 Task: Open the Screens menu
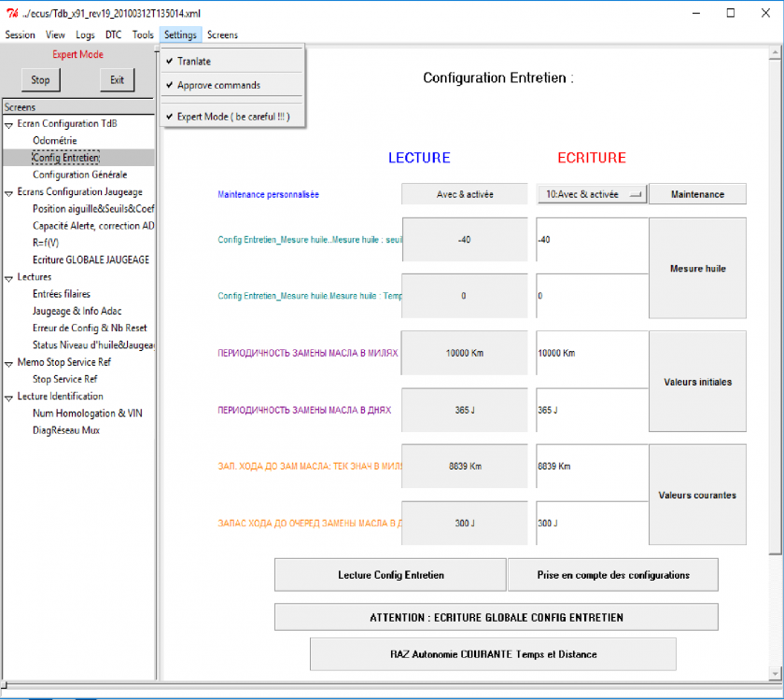222,35
